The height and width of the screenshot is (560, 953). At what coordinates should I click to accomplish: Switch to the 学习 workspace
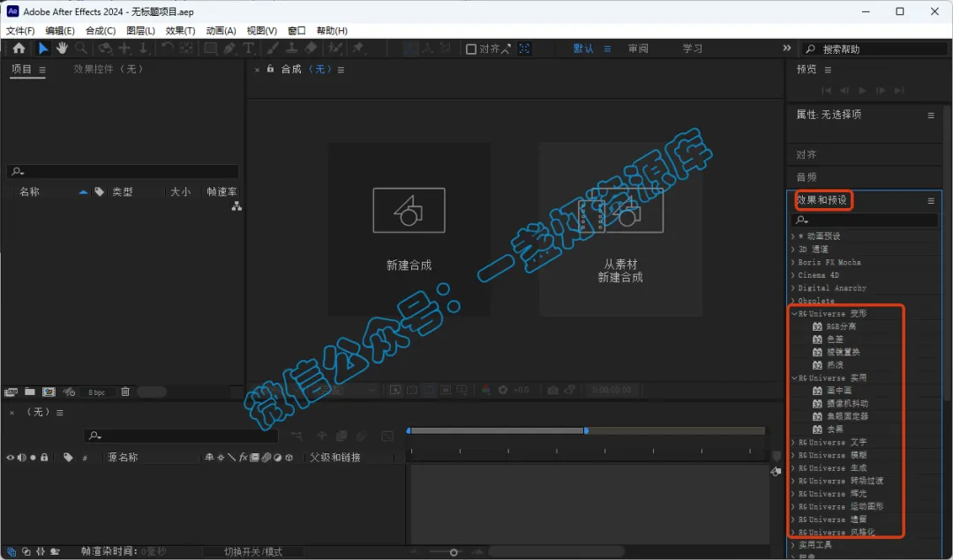click(693, 49)
